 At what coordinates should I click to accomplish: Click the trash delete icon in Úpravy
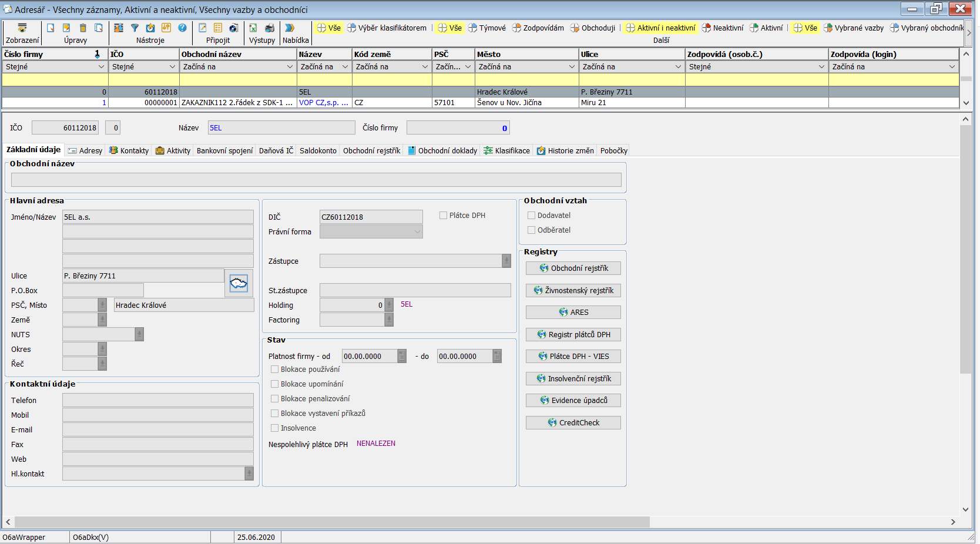[83, 28]
